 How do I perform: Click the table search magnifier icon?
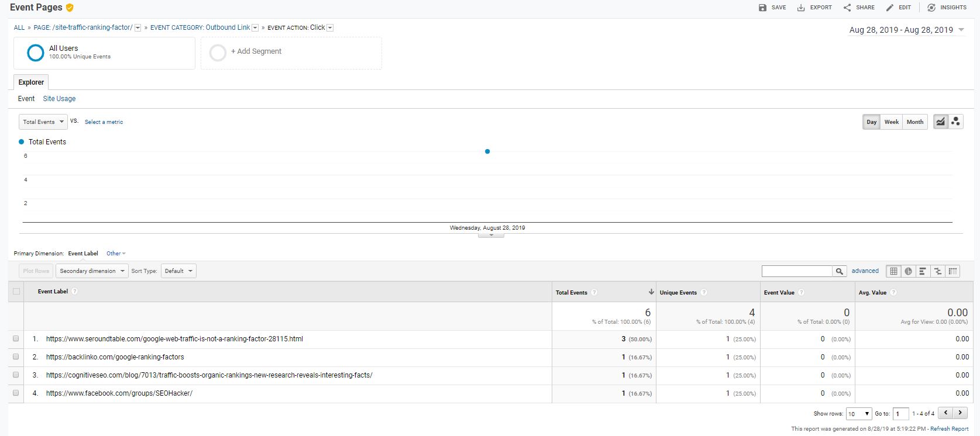tap(840, 271)
